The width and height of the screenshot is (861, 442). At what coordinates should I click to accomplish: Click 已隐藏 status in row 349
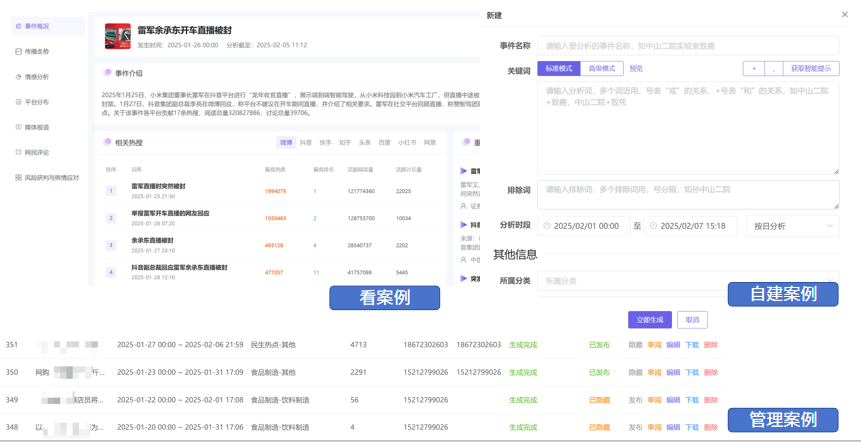(599, 400)
